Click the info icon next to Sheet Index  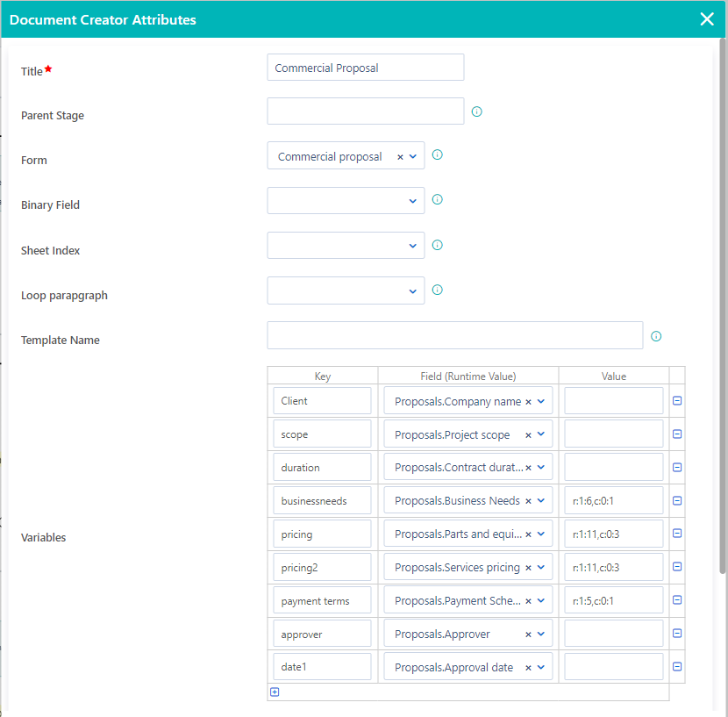437,245
